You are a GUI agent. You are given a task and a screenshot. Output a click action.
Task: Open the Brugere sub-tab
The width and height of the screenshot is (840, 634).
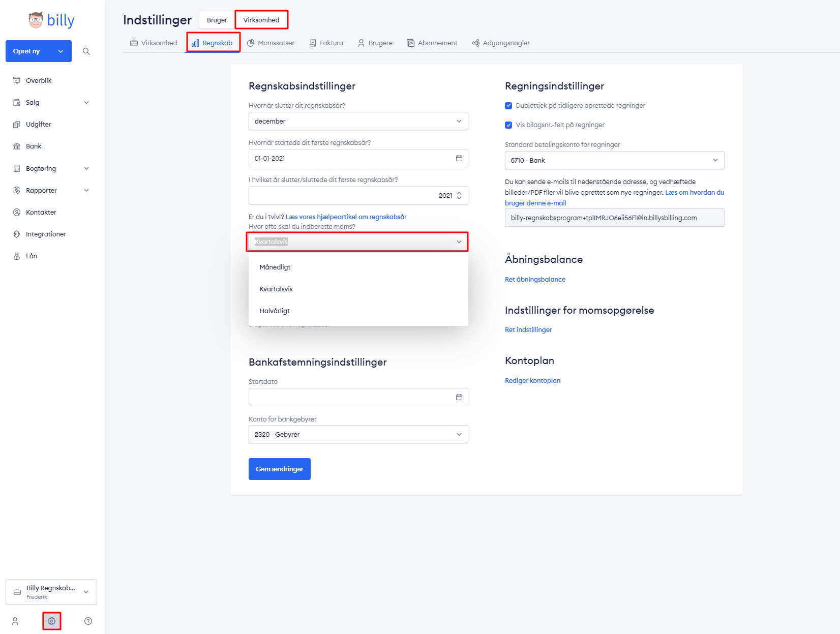tap(375, 43)
